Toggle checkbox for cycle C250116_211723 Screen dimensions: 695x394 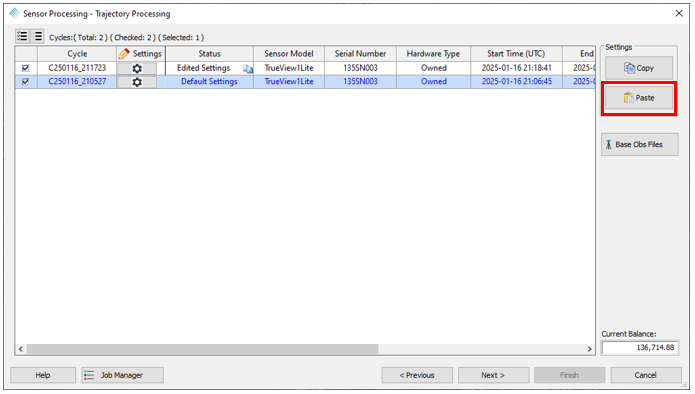26,68
